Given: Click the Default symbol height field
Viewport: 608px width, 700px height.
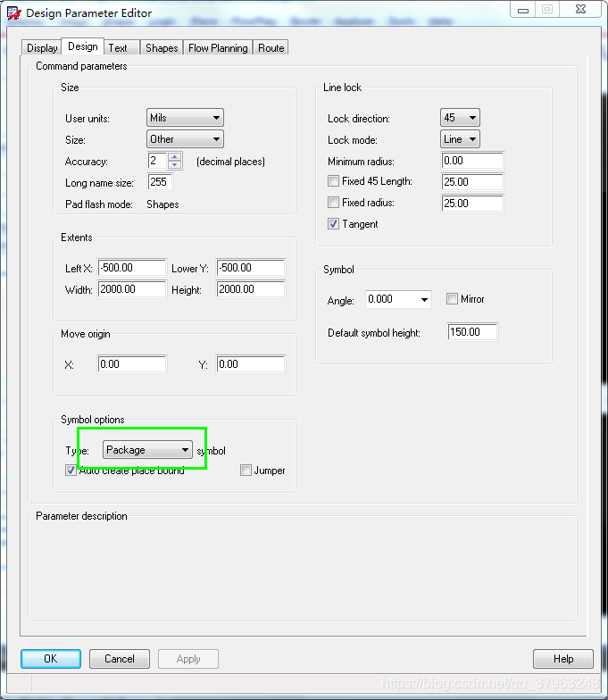Looking at the screenshot, I should (x=473, y=332).
